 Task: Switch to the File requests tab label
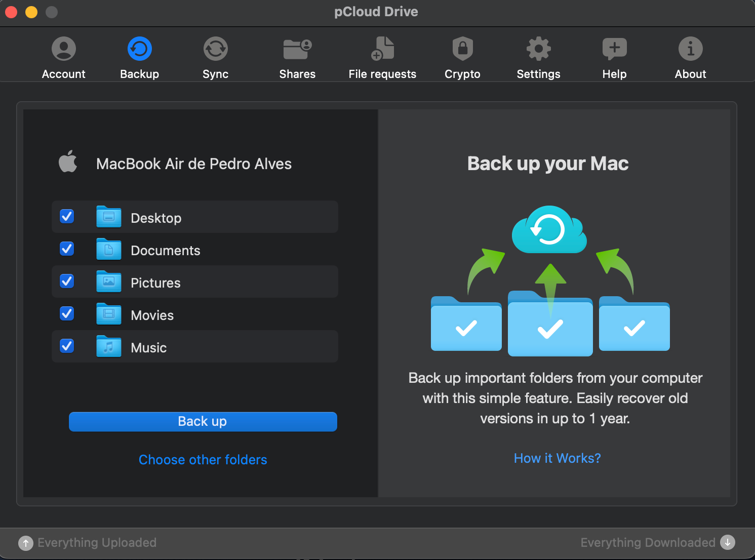382,74
